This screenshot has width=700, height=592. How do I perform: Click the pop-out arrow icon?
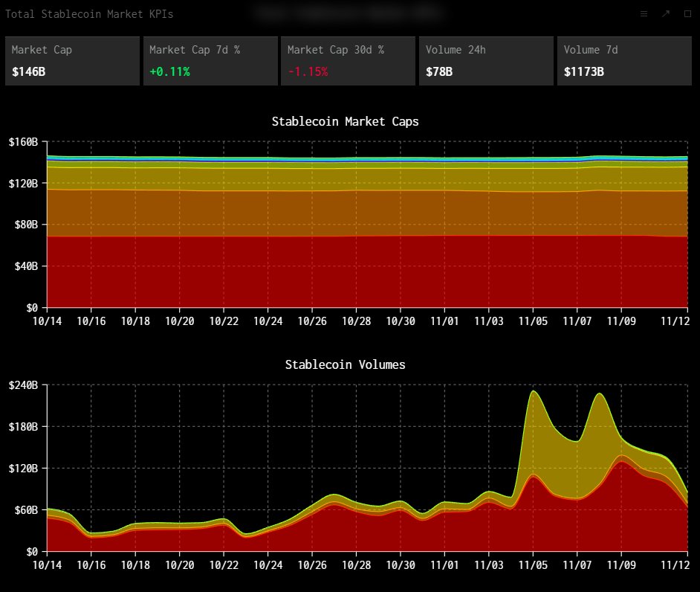tap(666, 14)
